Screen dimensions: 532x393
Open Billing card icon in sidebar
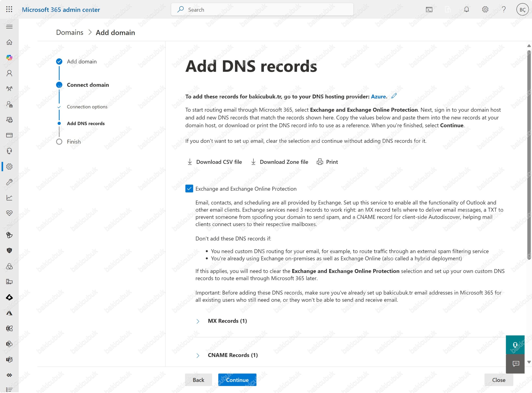(x=9, y=135)
